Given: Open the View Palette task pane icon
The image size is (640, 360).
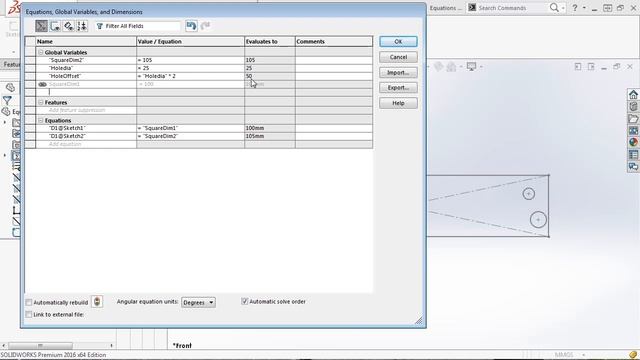Looking at the screenshot, I should pyautogui.click(x=633, y=131).
